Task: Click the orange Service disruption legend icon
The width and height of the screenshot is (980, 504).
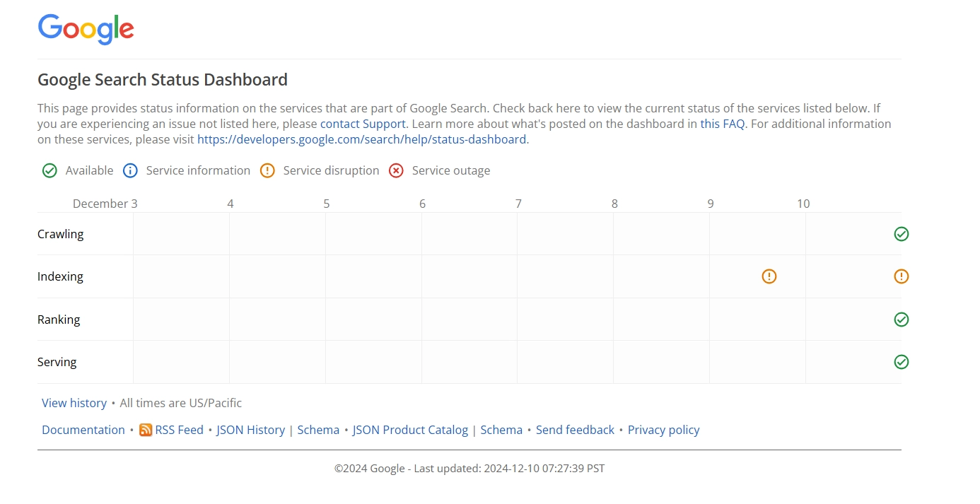Action: click(x=267, y=170)
